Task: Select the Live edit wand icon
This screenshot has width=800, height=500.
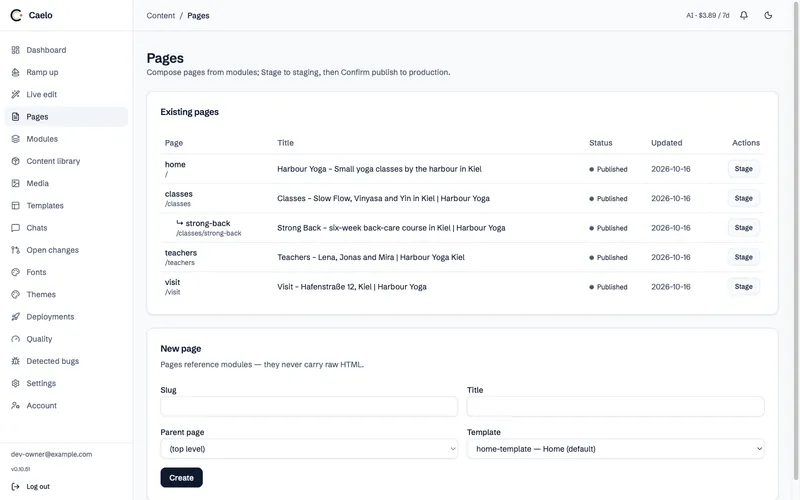Action: [x=15, y=94]
